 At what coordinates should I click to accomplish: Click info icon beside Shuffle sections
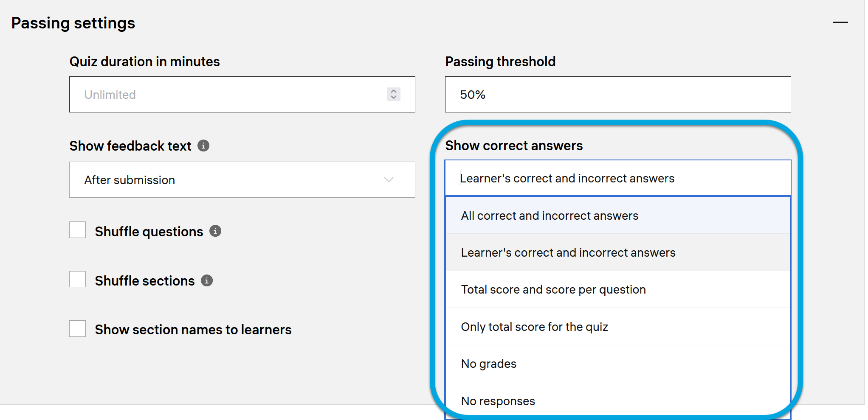pos(207,280)
